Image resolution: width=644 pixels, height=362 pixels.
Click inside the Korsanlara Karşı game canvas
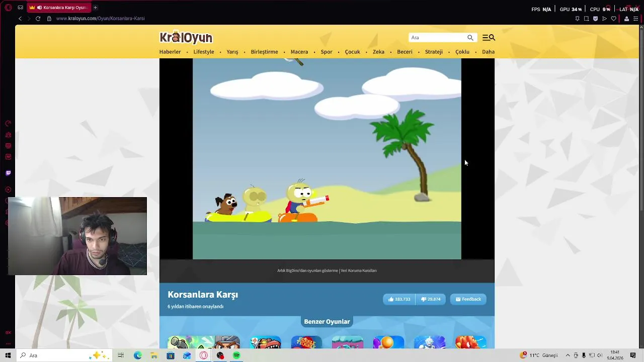coord(327,159)
